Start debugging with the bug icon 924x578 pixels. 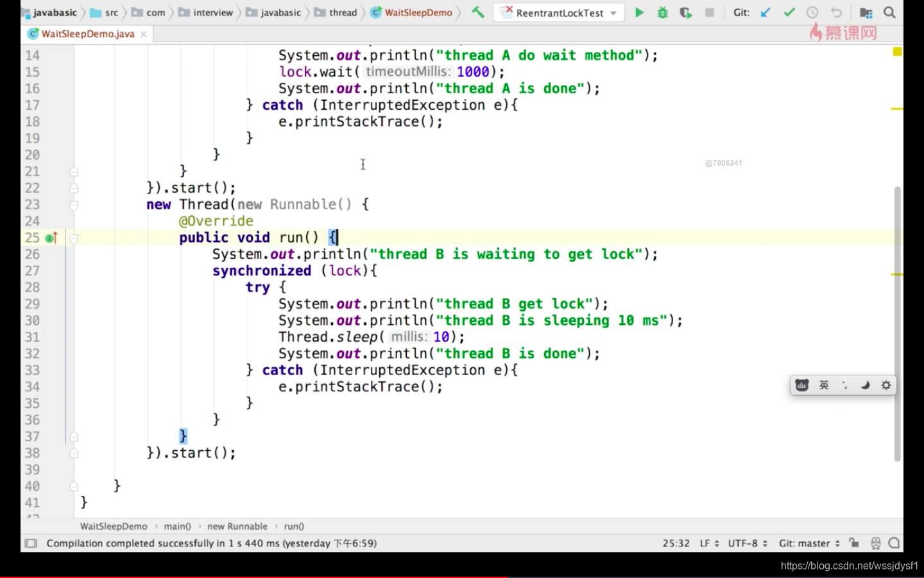tap(662, 12)
